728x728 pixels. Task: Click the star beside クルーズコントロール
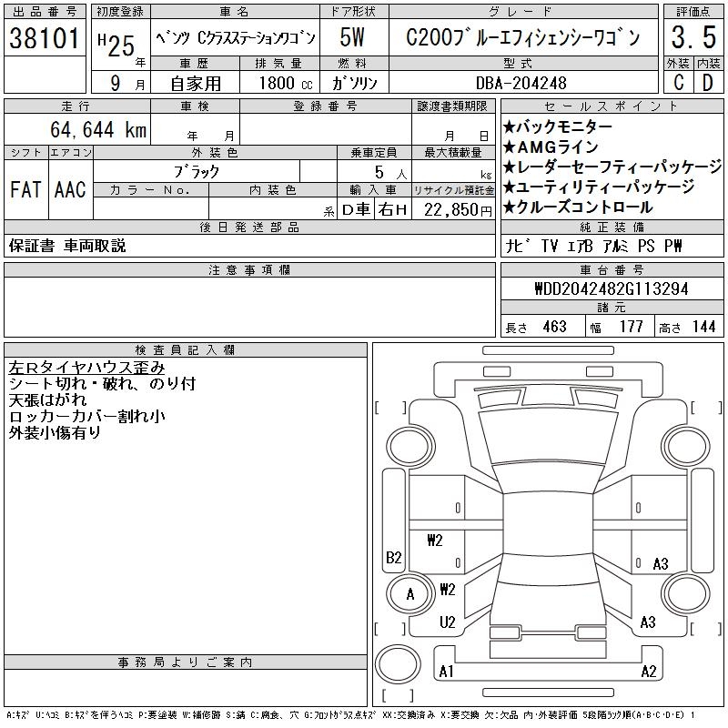point(510,207)
